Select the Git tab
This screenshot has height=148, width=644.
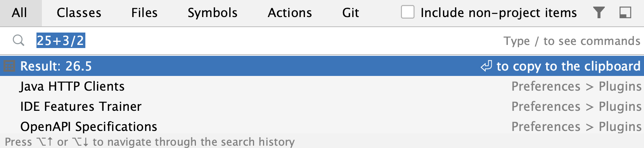click(x=351, y=13)
